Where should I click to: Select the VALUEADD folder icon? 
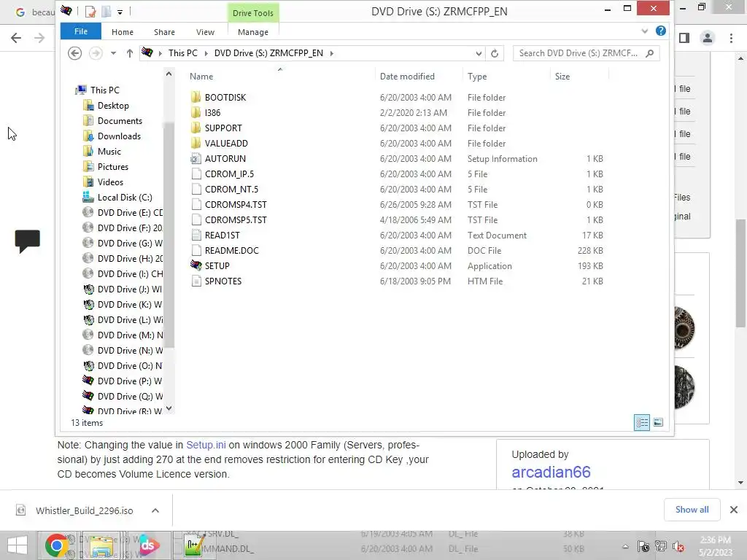click(196, 143)
